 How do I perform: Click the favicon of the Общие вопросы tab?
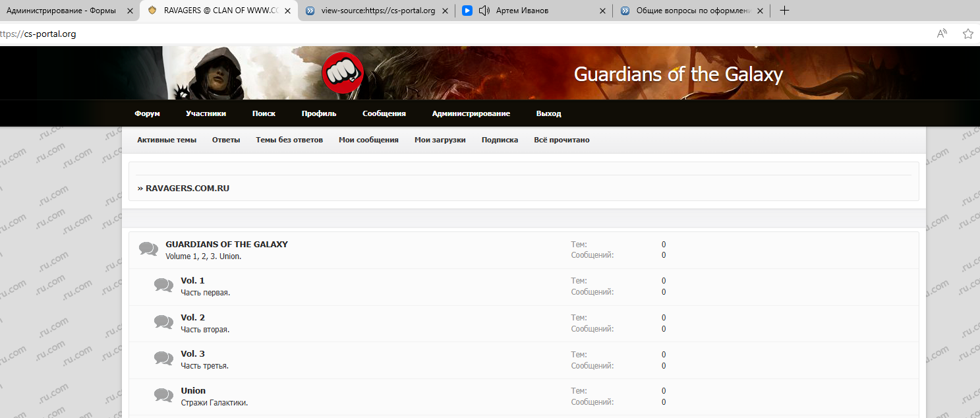coord(625,11)
